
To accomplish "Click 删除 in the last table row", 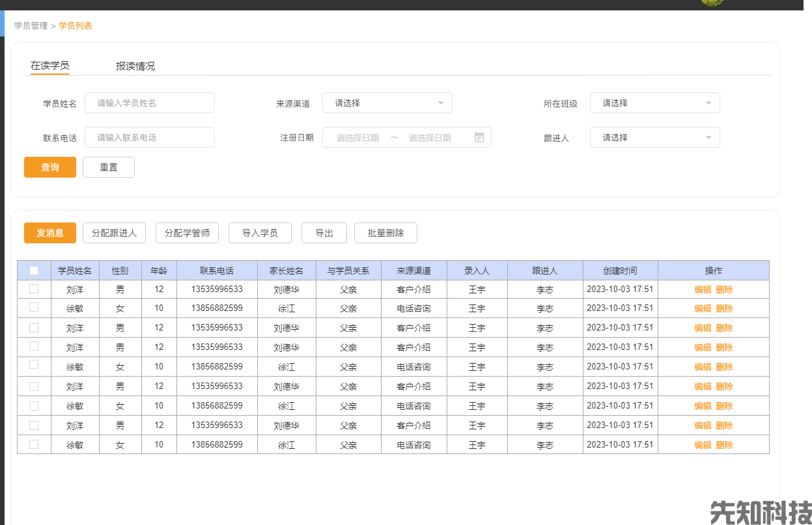I will click(724, 445).
